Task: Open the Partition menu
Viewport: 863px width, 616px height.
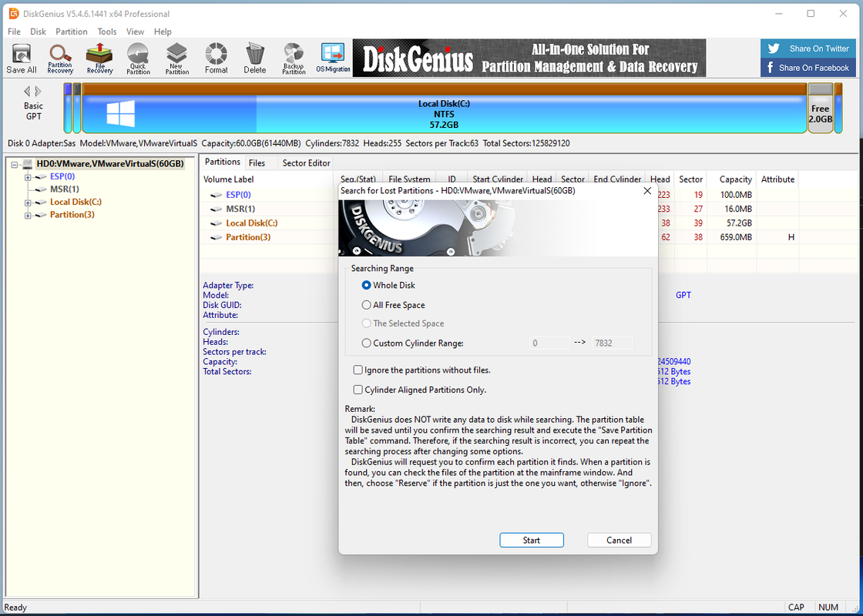Action: click(72, 32)
